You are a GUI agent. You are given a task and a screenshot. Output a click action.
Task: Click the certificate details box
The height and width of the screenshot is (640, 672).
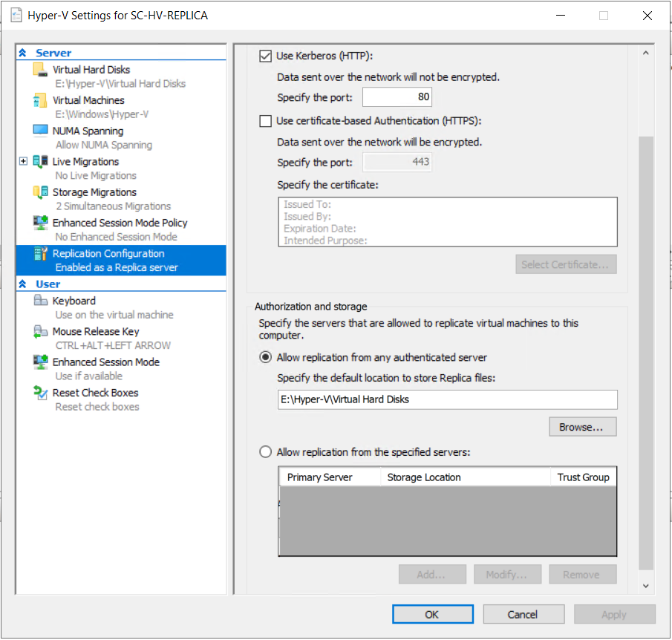448,221
